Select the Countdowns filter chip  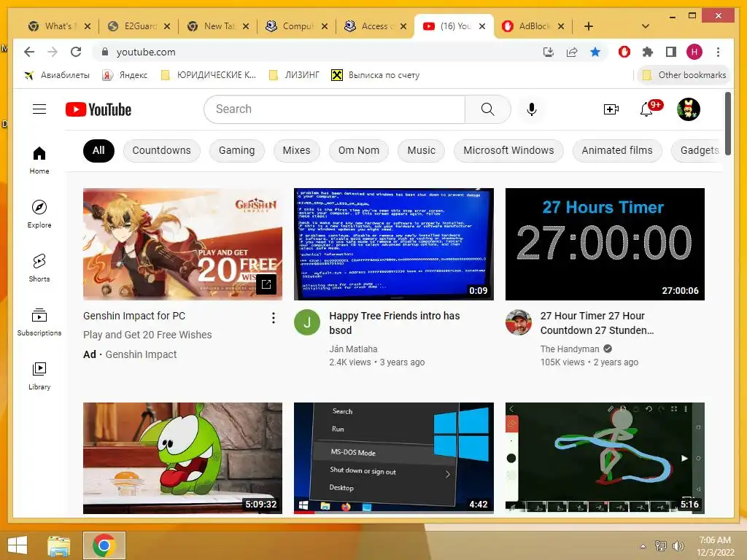pyautogui.click(x=161, y=150)
